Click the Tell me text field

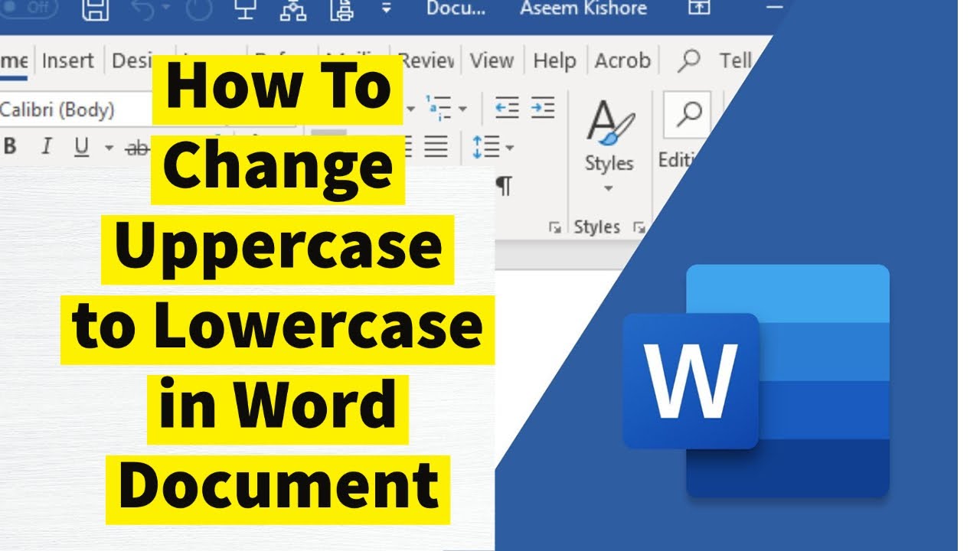(736, 60)
